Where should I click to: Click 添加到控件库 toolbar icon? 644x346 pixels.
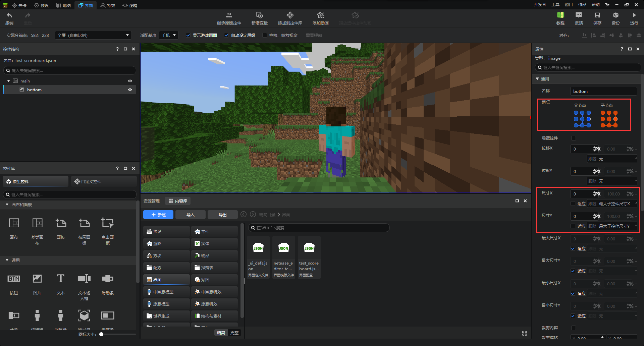(290, 15)
